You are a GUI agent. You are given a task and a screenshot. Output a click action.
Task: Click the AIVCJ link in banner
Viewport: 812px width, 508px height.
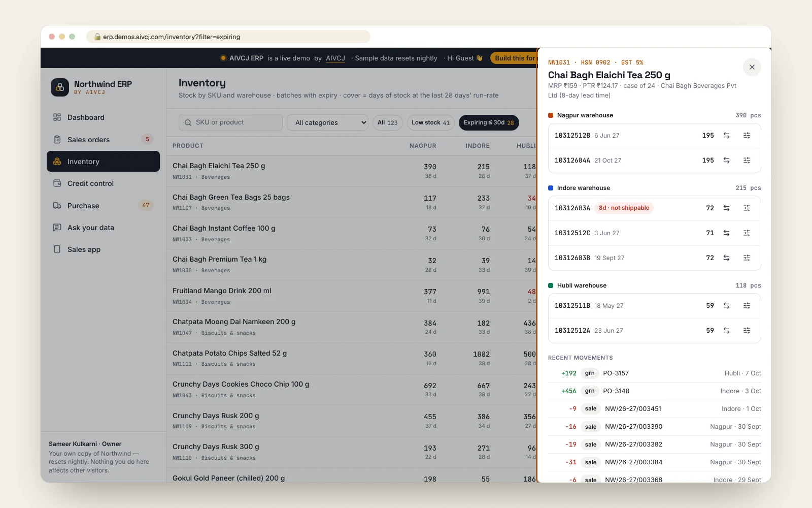point(335,58)
